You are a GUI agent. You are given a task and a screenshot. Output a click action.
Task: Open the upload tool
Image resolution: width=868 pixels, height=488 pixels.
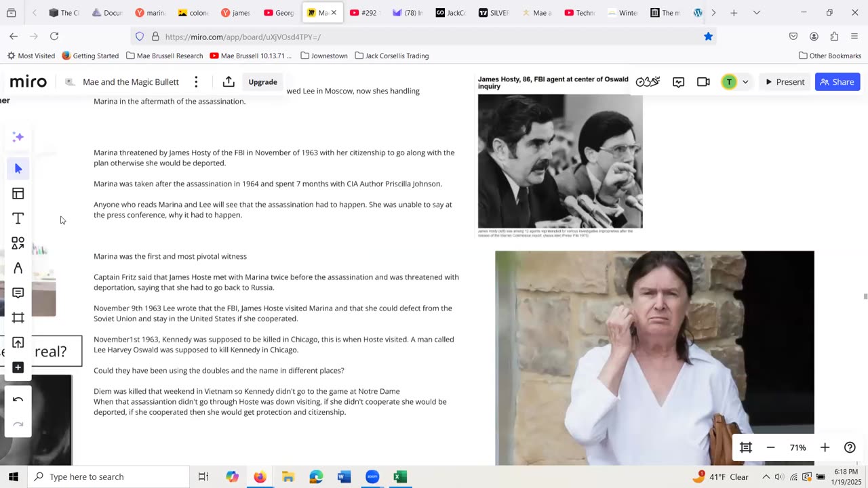[x=18, y=343]
